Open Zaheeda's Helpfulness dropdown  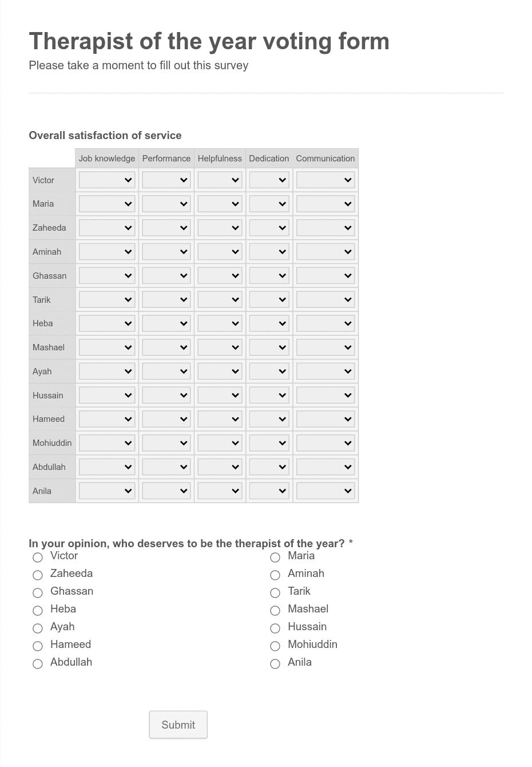tap(220, 228)
